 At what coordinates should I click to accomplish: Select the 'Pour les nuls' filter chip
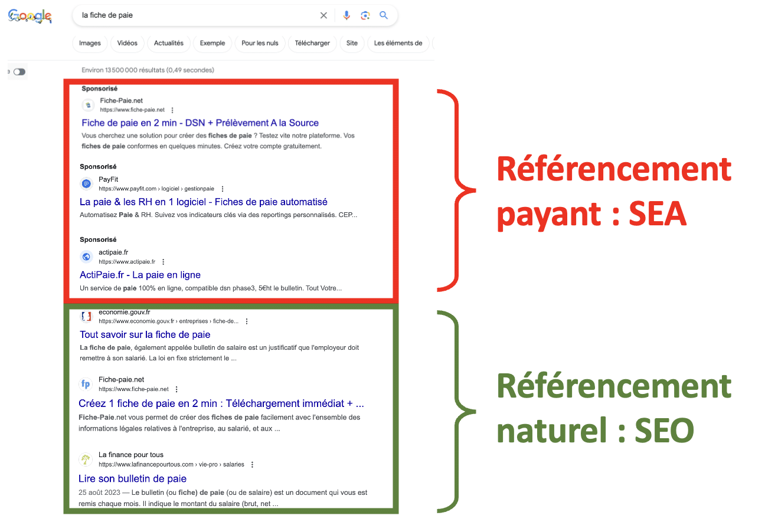click(260, 43)
